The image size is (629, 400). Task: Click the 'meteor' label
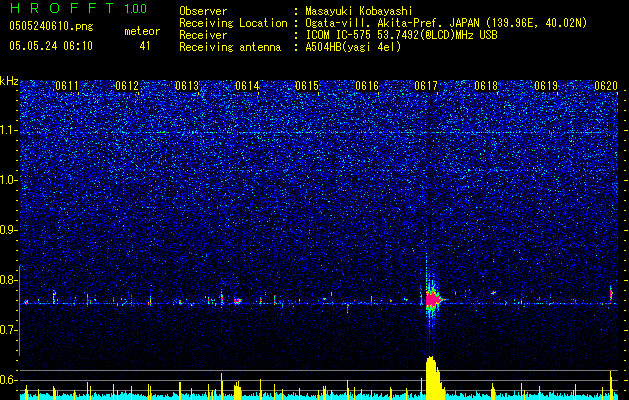(142, 31)
